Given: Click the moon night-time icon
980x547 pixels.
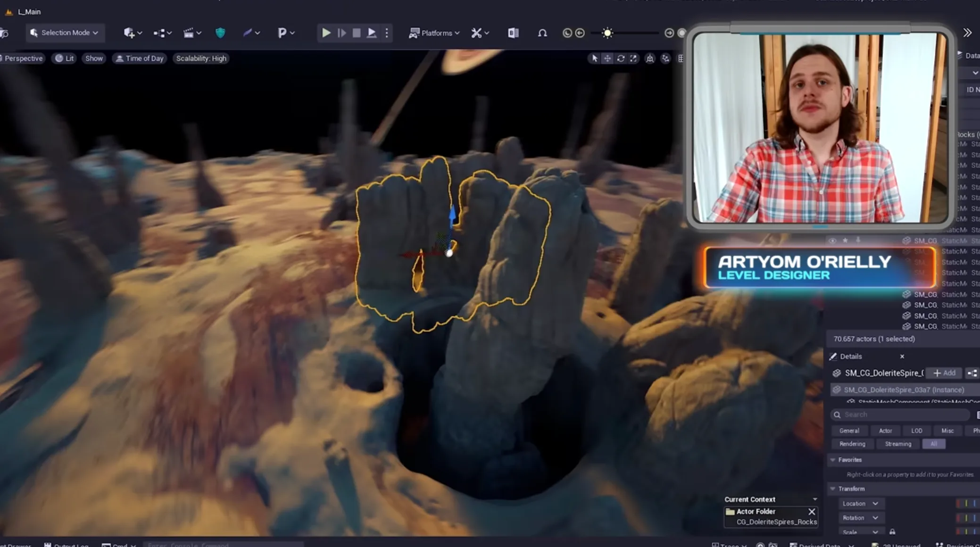Looking at the screenshot, I should click(x=567, y=33).
